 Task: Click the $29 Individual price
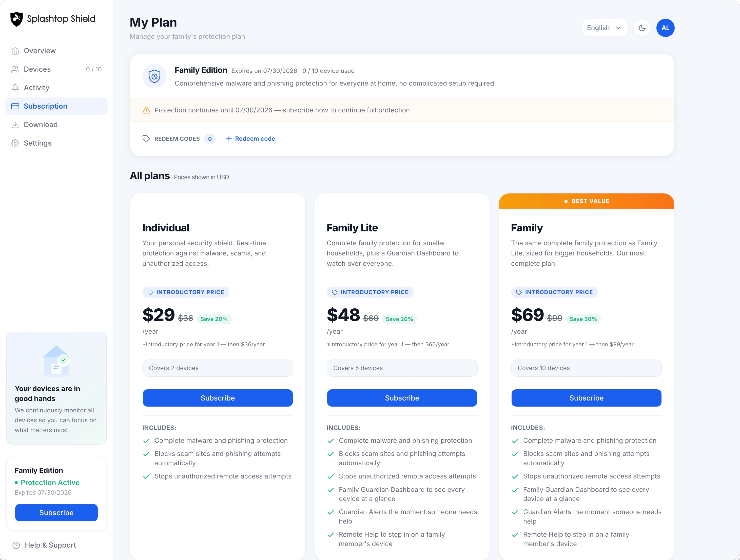[159, 315]
